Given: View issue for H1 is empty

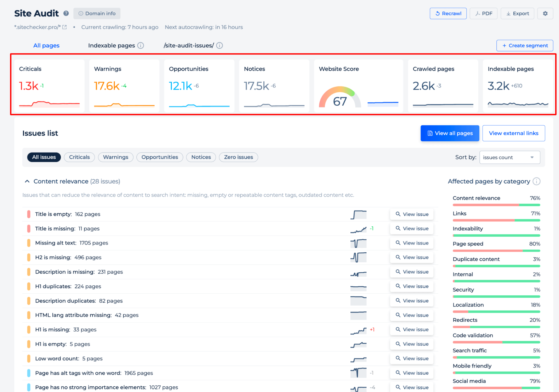Looking at the screenshot, I should [412, 344].
